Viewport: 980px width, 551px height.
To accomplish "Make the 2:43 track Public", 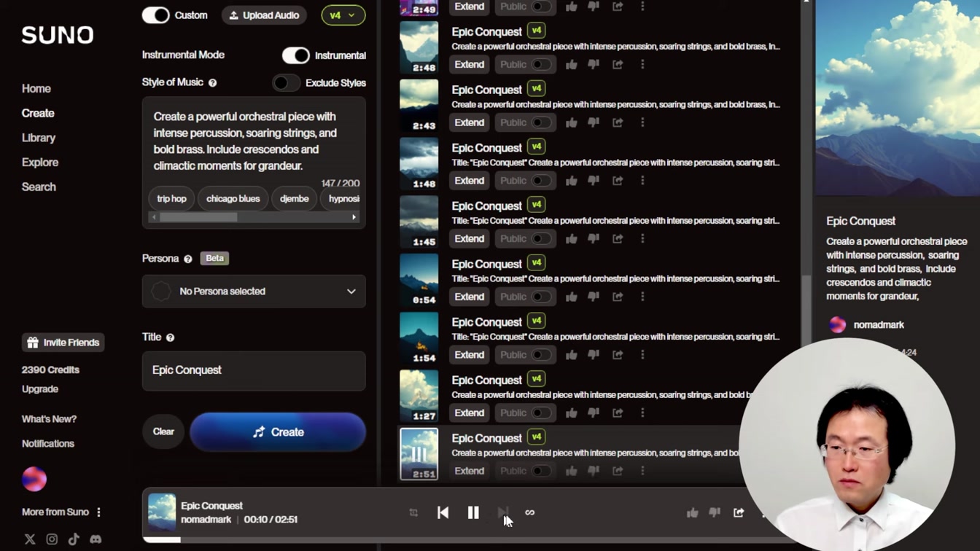I will (541, 122).
